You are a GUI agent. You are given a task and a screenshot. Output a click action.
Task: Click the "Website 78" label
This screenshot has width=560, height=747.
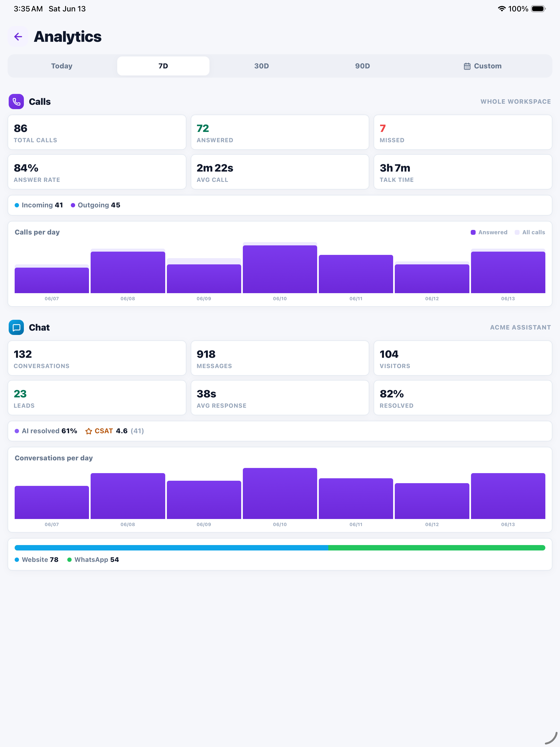tap(40, 560)
